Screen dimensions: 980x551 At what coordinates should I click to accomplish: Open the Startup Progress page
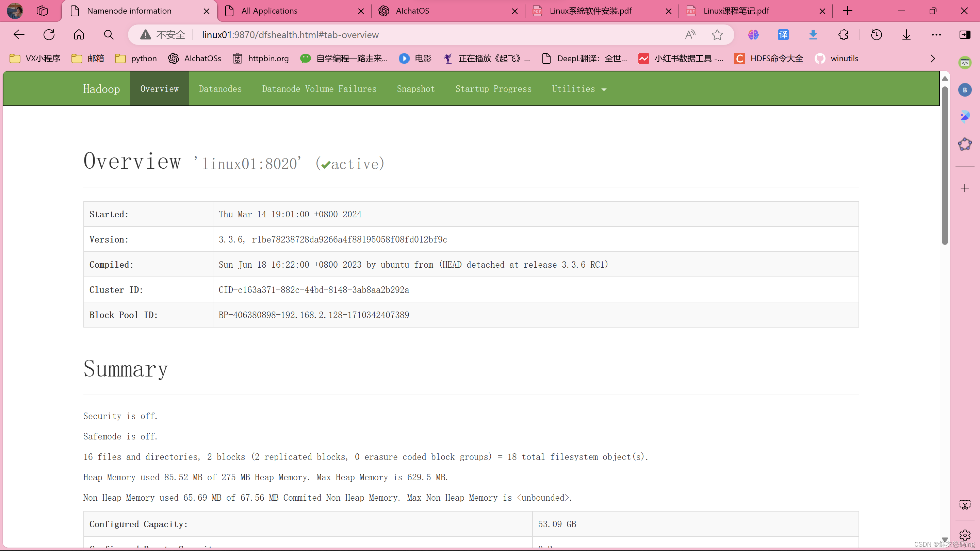(493, 88)
